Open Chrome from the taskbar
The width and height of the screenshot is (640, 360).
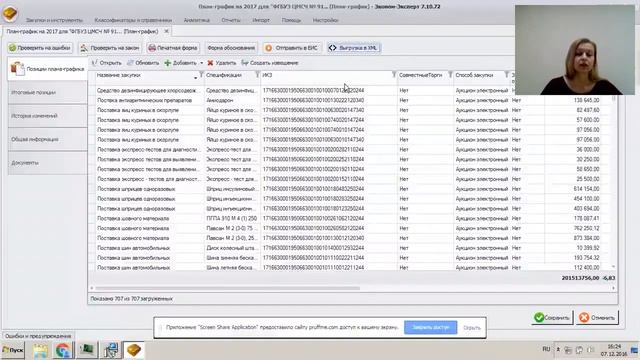pos(63,350)
